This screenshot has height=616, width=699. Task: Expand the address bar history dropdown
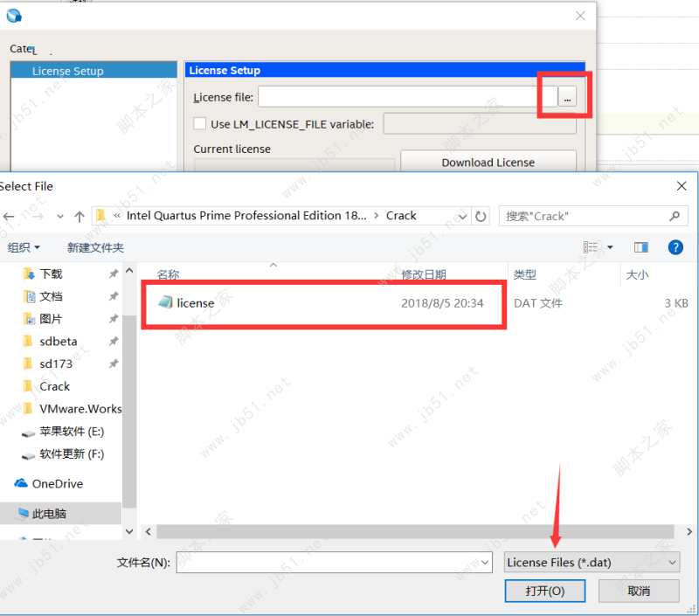(x=463, y=217)
